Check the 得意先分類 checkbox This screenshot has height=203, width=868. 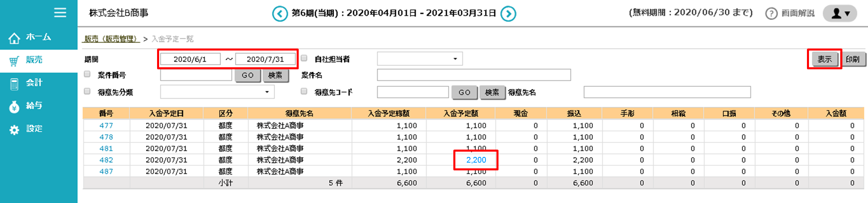pyautogui.click(x=87, y=91)
